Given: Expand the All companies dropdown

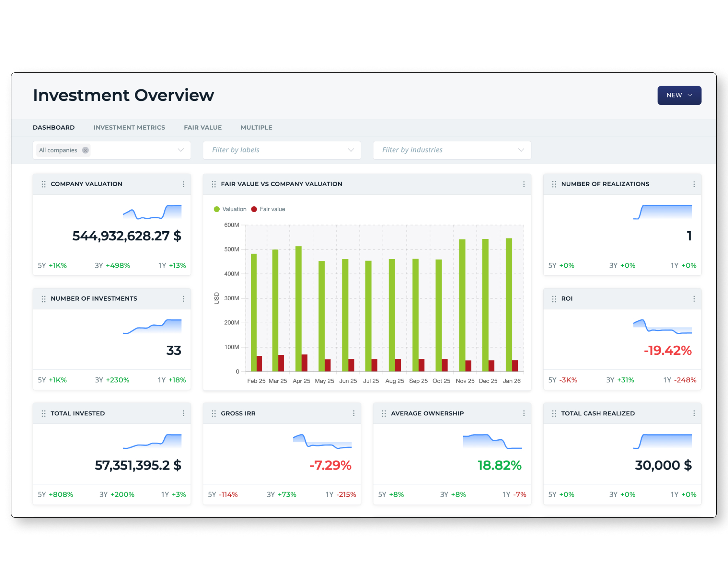Looking at the screenshot, I should [181, 150].
